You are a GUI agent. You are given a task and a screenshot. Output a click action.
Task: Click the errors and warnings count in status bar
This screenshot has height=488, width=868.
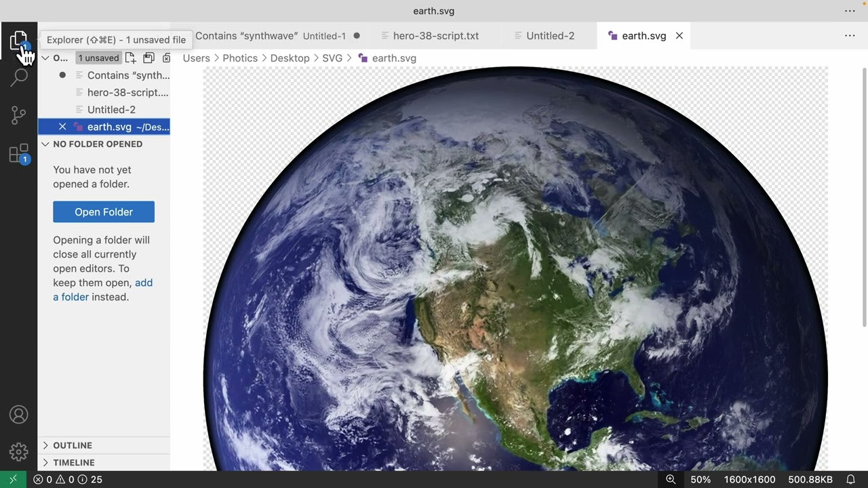coord(54,479)
